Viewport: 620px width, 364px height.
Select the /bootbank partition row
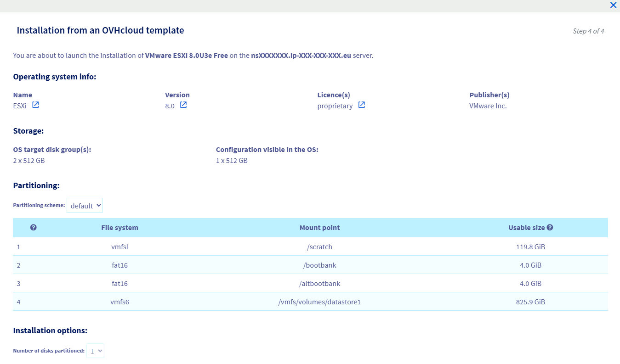coord(319,265)
